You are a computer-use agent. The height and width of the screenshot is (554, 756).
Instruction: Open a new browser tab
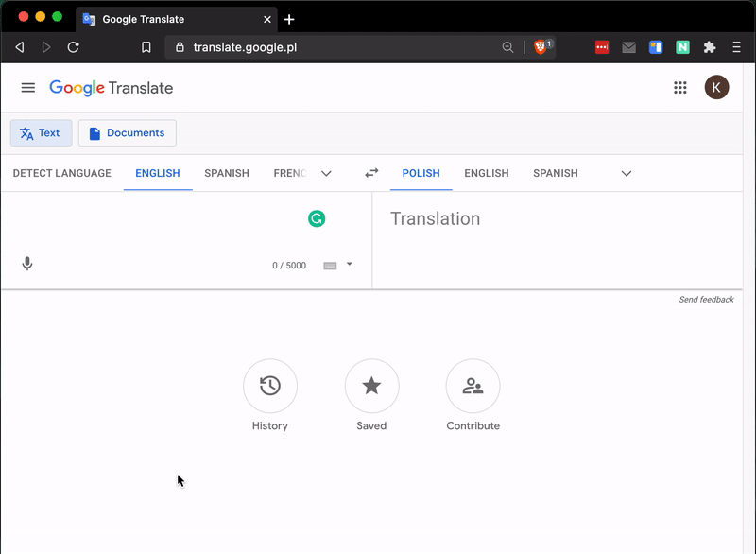pyautogui.click(x=289, y=19)
